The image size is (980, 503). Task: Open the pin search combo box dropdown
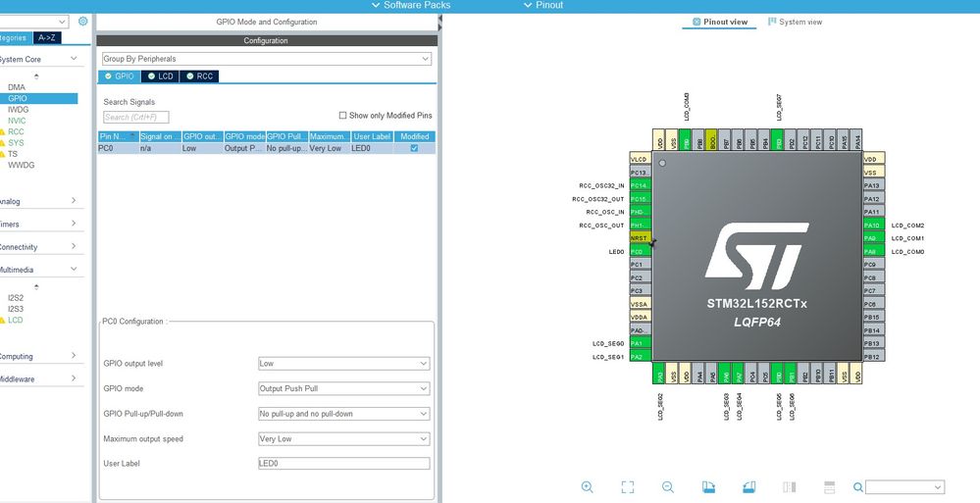pyautogui.click(x=905, y=487)
